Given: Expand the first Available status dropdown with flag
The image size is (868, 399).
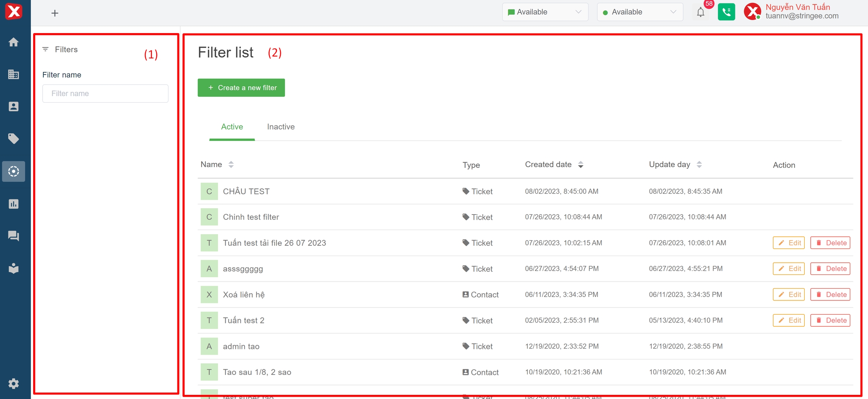Looking at the screenshot, I should [x=545, y=12].
